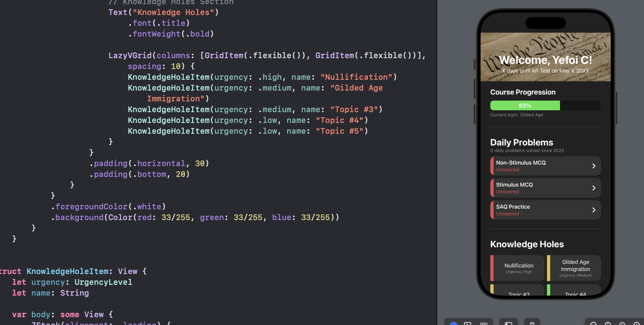This screenshot has height=325, width=644.
Task: Select the Gilded Age Immigration card
Action: click(x=575, y=268)
